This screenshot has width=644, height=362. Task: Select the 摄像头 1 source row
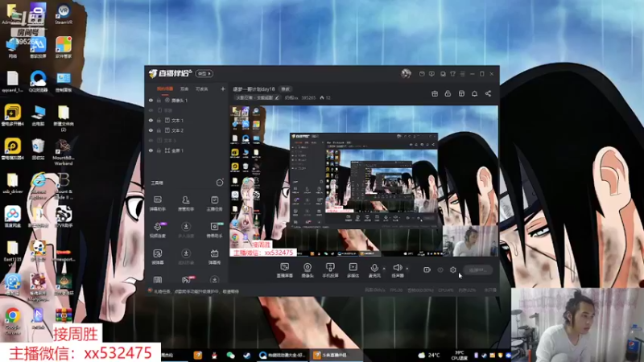point(187,100)
